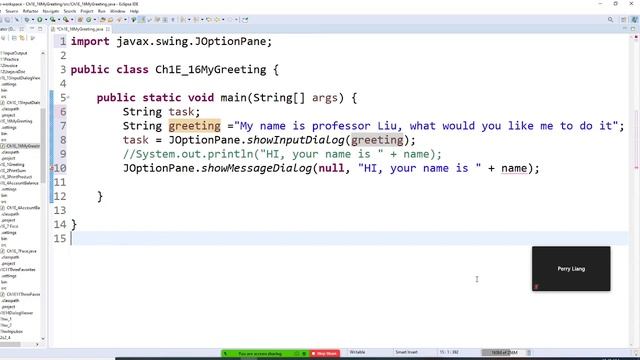Click the cursor position status field
Image resolution: width=640 pixels, height=360 pixels.
[x=449, y=352]
